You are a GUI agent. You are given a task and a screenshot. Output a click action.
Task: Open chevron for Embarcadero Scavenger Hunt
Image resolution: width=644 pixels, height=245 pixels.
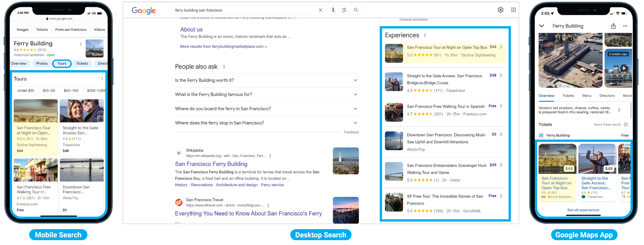501,165
